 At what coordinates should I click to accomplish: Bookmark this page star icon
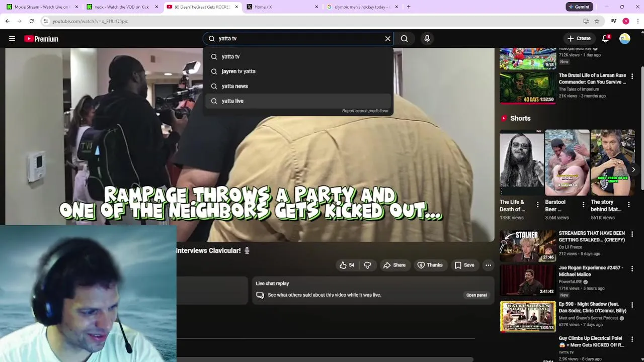(x=597, y=21)
